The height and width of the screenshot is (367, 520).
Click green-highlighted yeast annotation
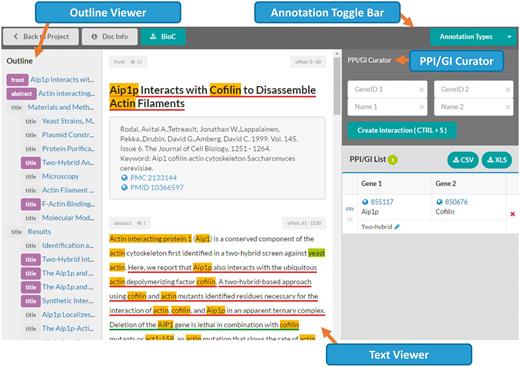(x=316, y=253)
